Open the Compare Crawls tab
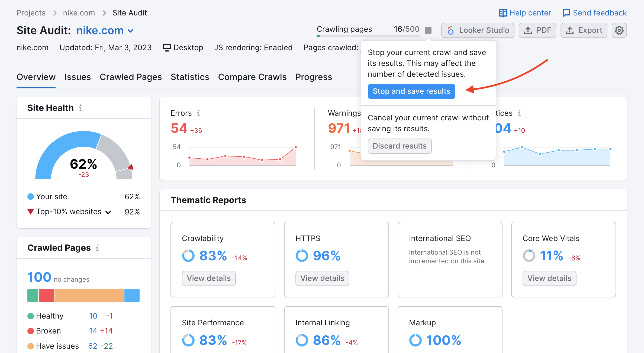644x353 pixels. [252, 77]
